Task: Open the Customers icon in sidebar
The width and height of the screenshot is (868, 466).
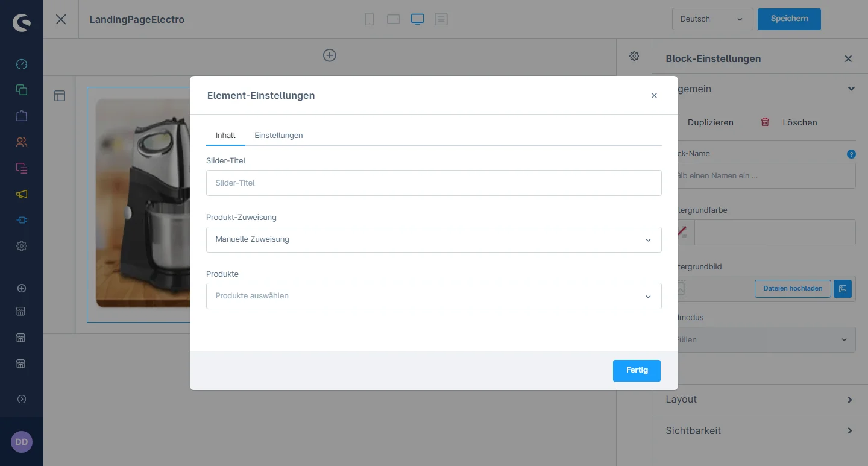Action: pos(22,142)
